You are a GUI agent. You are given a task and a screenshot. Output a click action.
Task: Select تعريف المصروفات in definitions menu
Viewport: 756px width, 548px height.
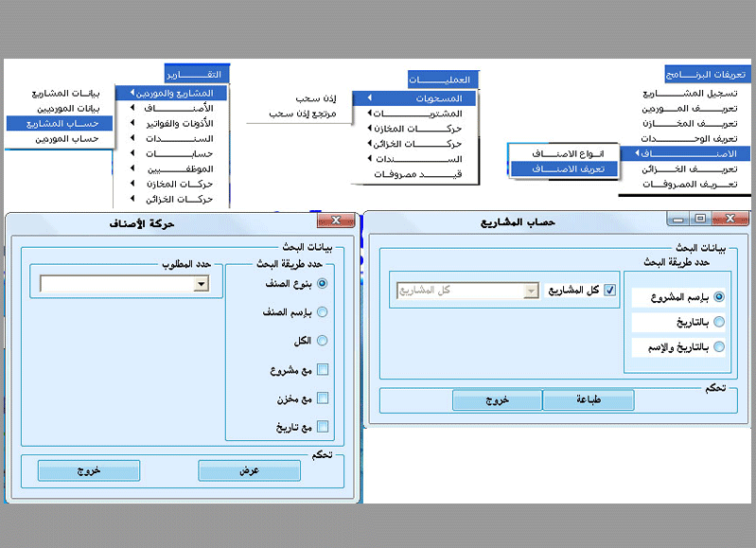[x=685, y=185]
